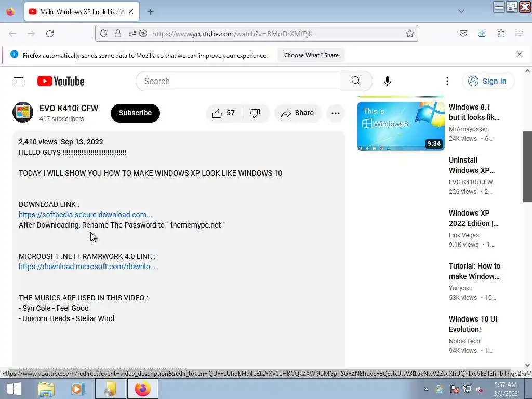
Task: Open the download.microsoft.com link
Action: coord(87,267)
